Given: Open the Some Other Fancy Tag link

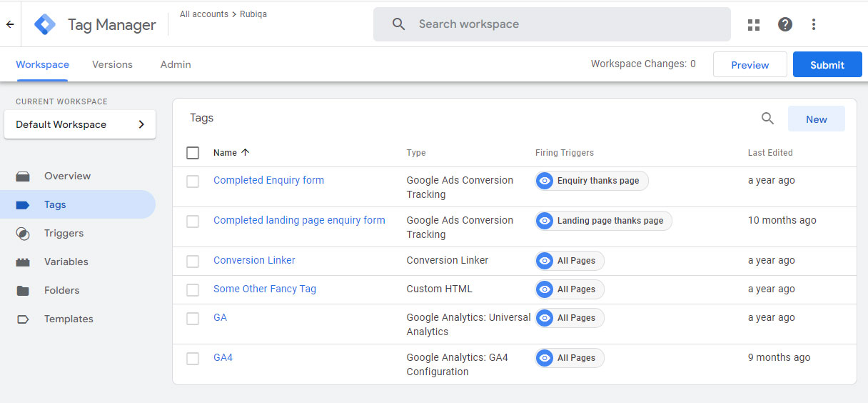Looking at the screenshot, I should pyautogui.click(x=265, y=289).
